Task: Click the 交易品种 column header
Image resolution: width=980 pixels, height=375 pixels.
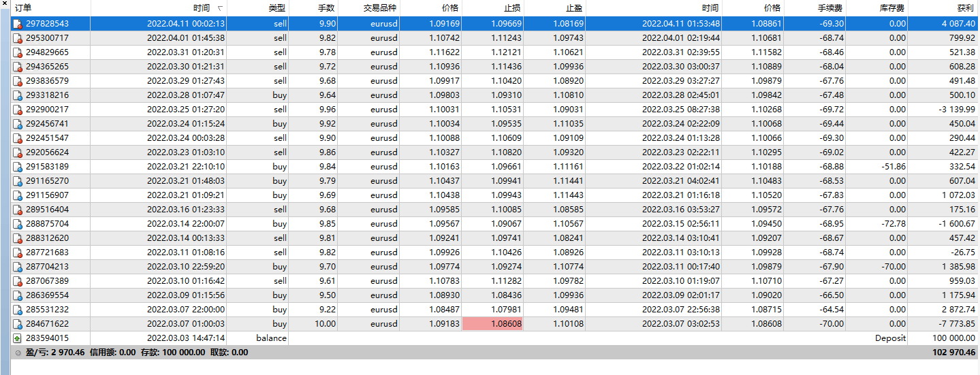Action: tap(380, 8)
